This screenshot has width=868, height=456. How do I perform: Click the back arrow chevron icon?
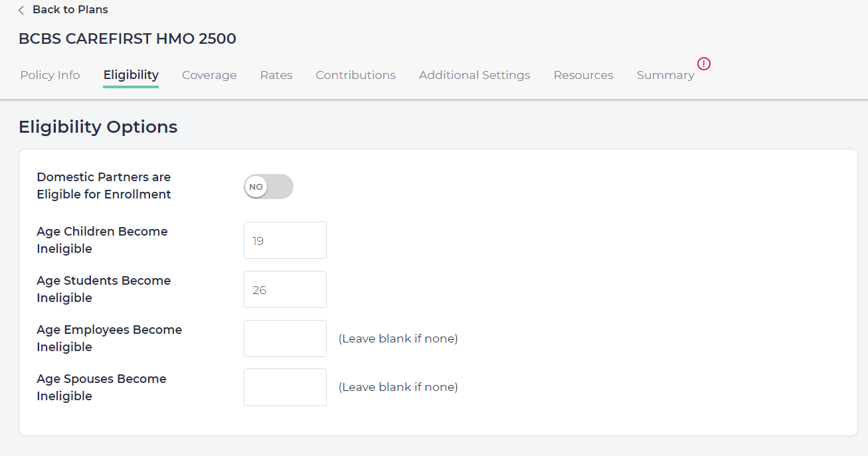[21, 10]
